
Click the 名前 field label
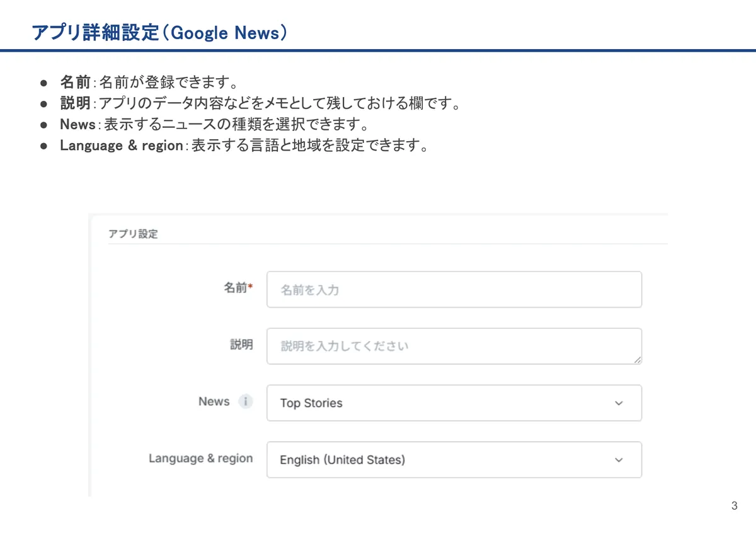238,288
